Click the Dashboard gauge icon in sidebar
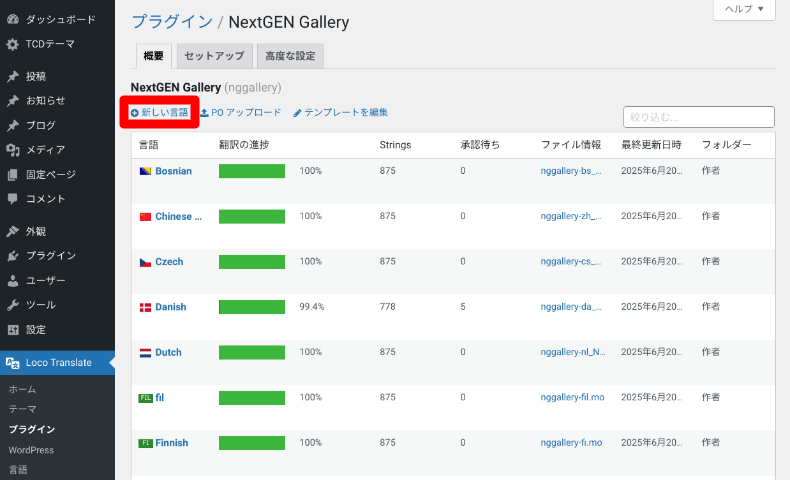This screenshot has width=790, height=480. pyautogui.click(x=13, y=20)
